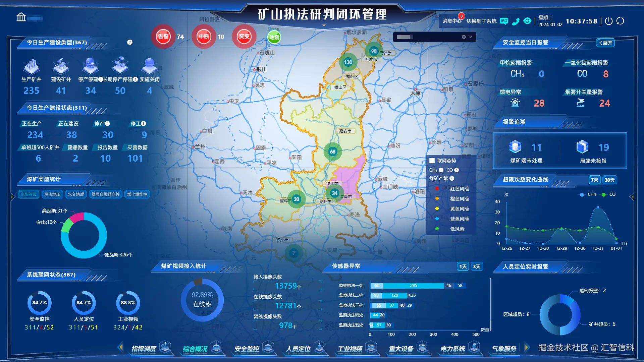644x362 pixels.
Task: Click the red risk 红色风险 legend dot
Action: [437, 189]
